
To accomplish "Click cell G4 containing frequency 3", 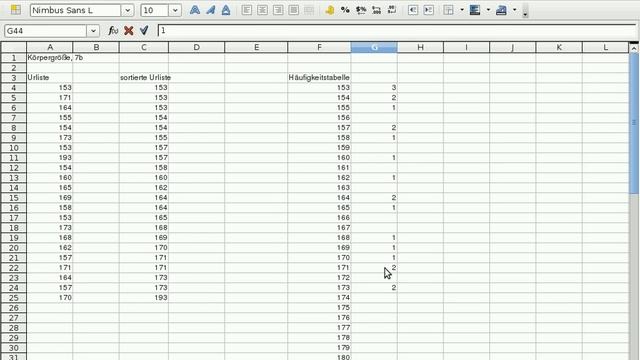I will coord(374,87).
